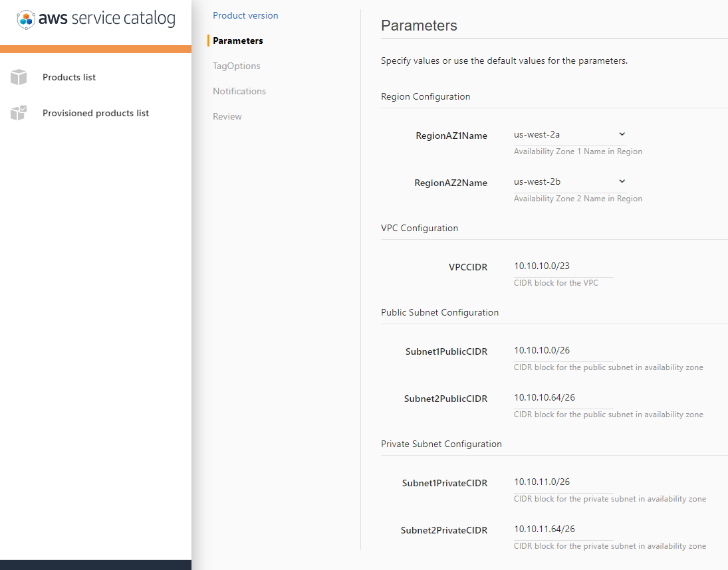Click the Subnet1PrivateCIDR label

pyautogui.click(x=445, y=483)
